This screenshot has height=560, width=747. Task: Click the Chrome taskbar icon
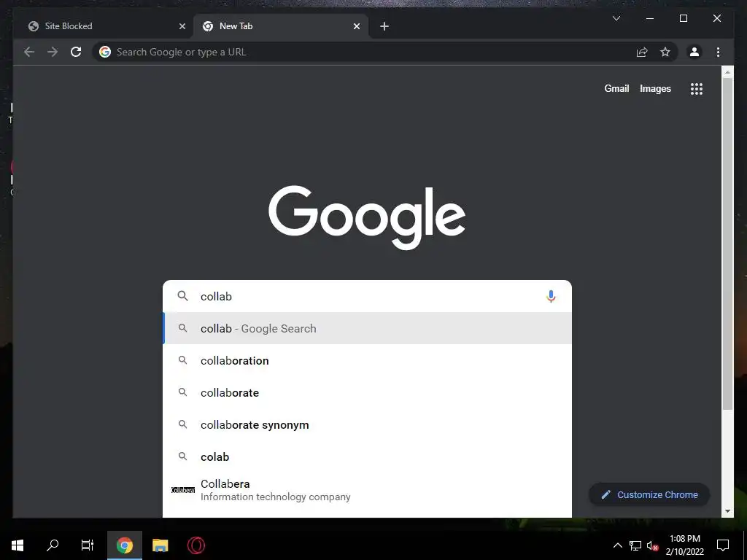[x=124, y=545]
